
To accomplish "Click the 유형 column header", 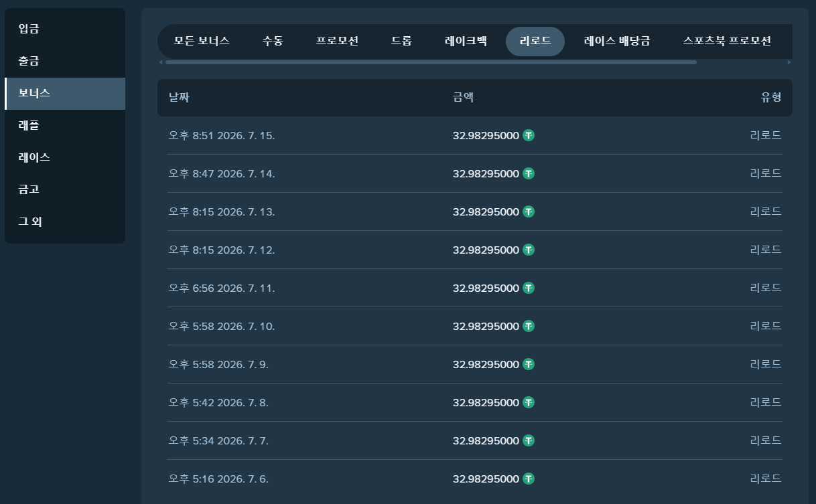I will click(771, 98).
